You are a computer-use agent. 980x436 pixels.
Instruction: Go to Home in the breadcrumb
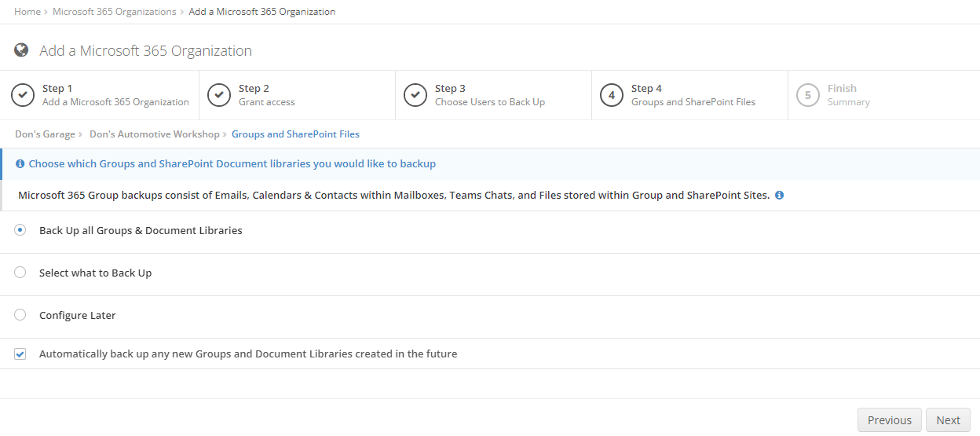[27, 12]
